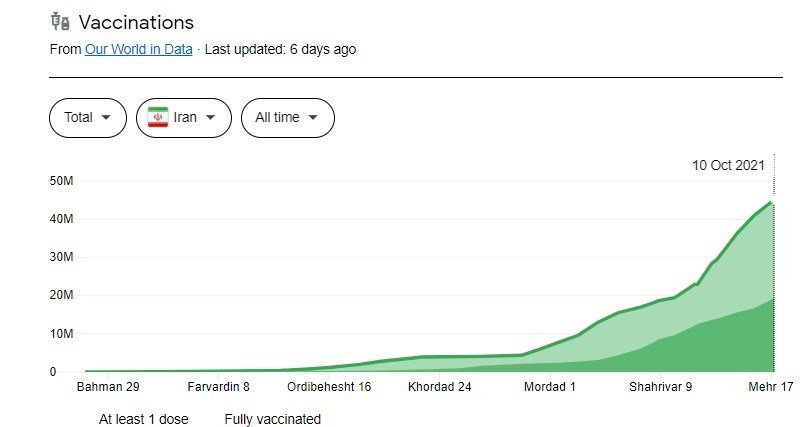Toggle the At least 1 dose legend

[143, 419]
